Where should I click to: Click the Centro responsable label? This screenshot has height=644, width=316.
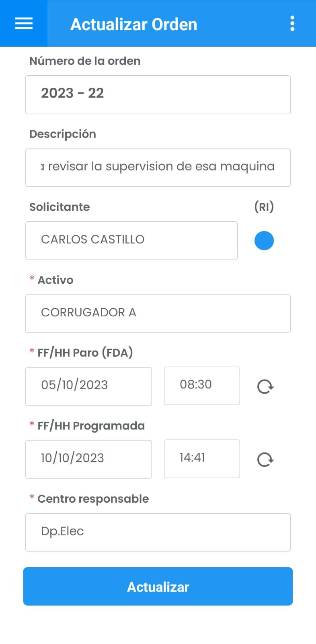(93, 499)
